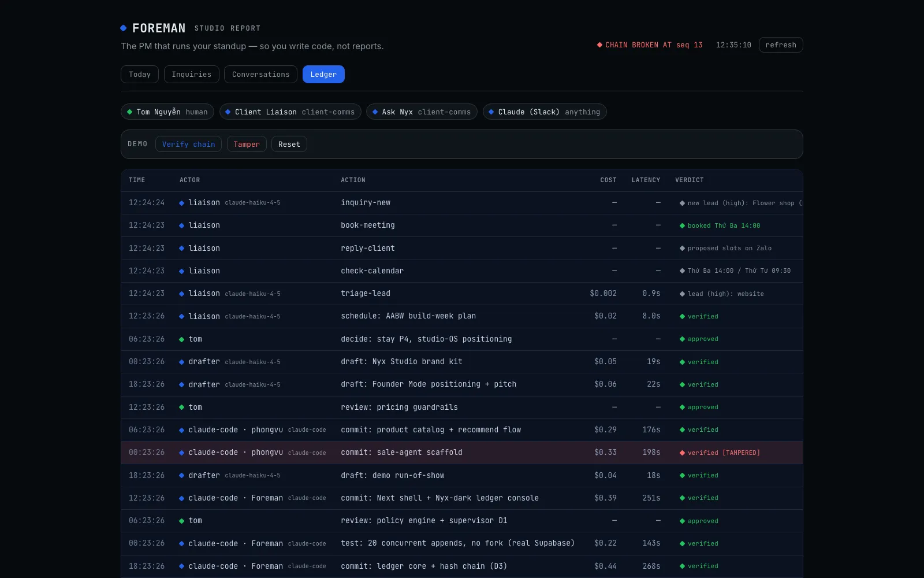Open the Conversations tab
924x578 pixels.
(260, 74)
